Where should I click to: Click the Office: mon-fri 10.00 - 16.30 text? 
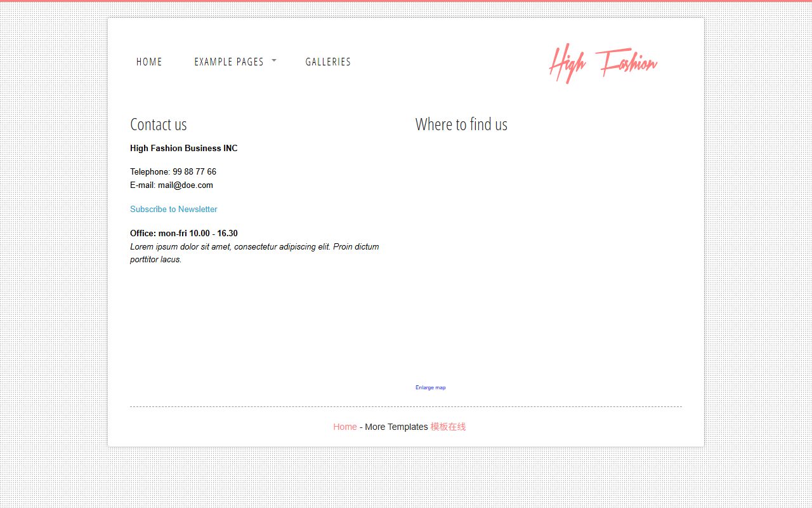pos(184,233)
